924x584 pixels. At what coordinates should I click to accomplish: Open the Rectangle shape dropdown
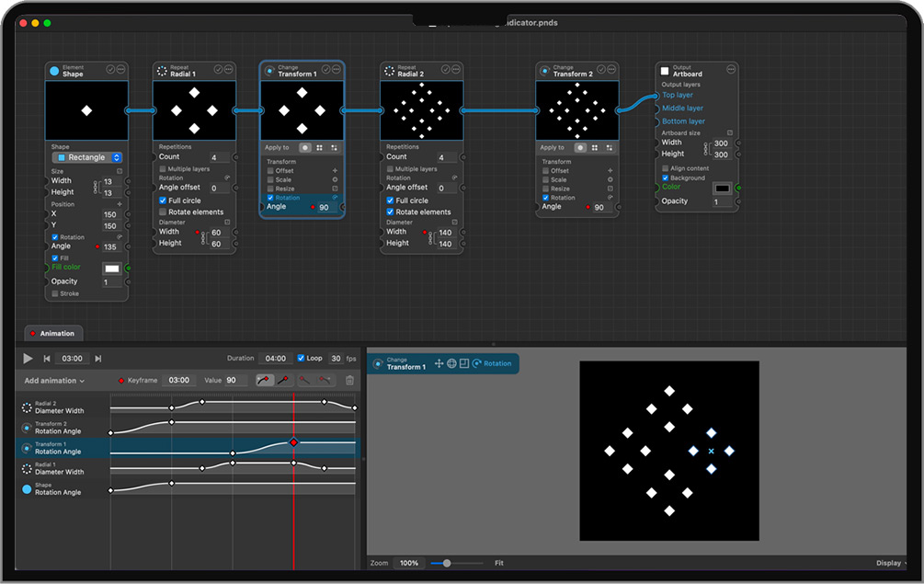pos(87,157)
